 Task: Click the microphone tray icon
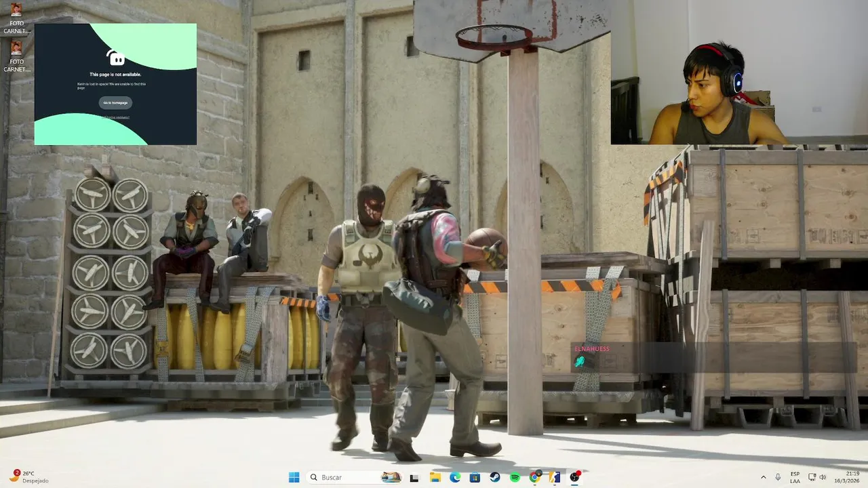click(x=778, y=477)
